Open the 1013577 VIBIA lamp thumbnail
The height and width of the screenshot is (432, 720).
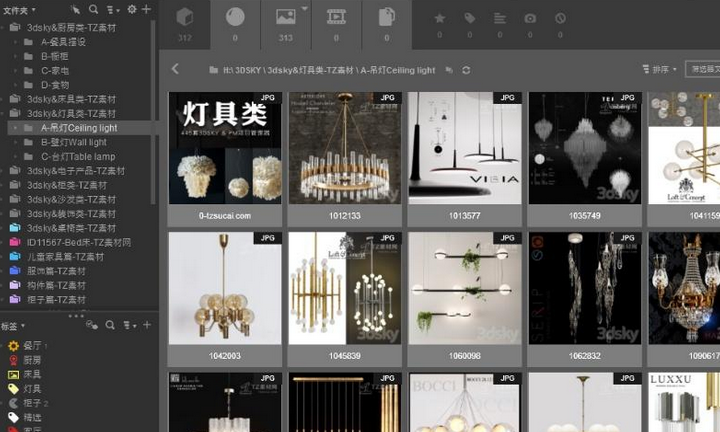[x=465, y=148]
